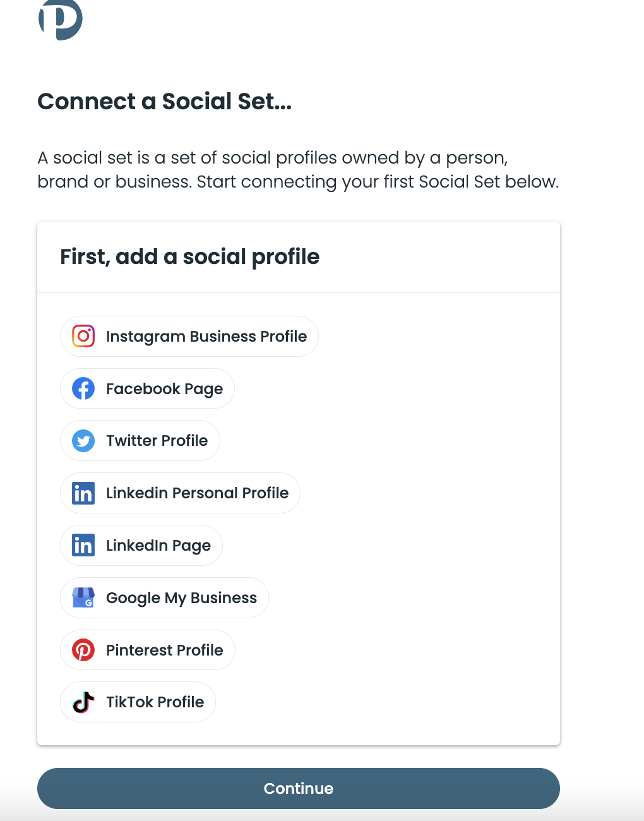The width and height of the screenshot is (644, 821).
Task: Click the TikTok note icon
Action: click(83, 702)
